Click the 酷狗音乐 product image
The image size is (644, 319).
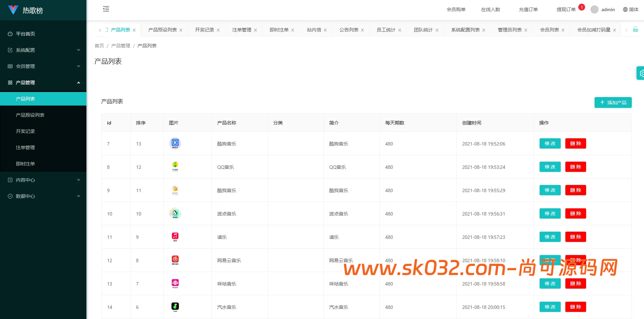click(175, 143)
